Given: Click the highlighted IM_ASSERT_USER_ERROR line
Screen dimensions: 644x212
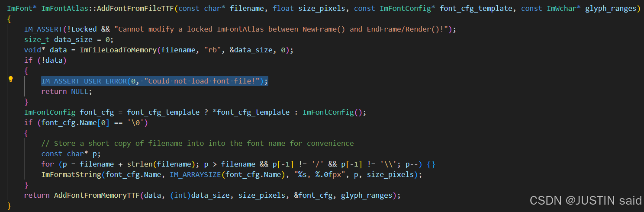Looking at the screenshot, I should pos(155,81).
